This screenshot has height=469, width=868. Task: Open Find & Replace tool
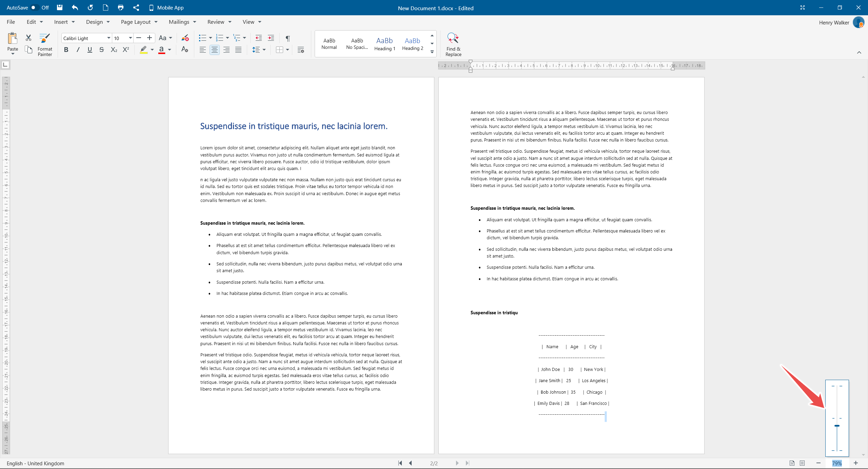tap(453, 44)
